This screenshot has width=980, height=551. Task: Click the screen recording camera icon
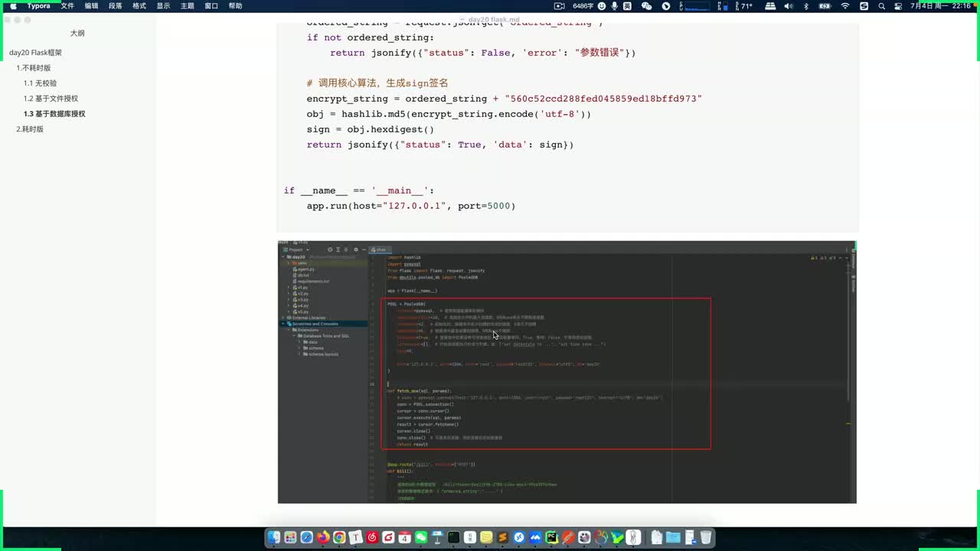coord(560,6)
